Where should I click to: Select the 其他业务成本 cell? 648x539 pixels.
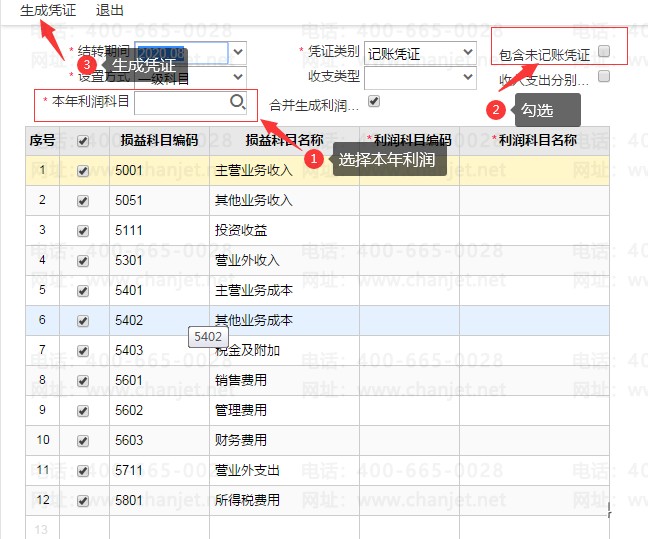point(284,320)
